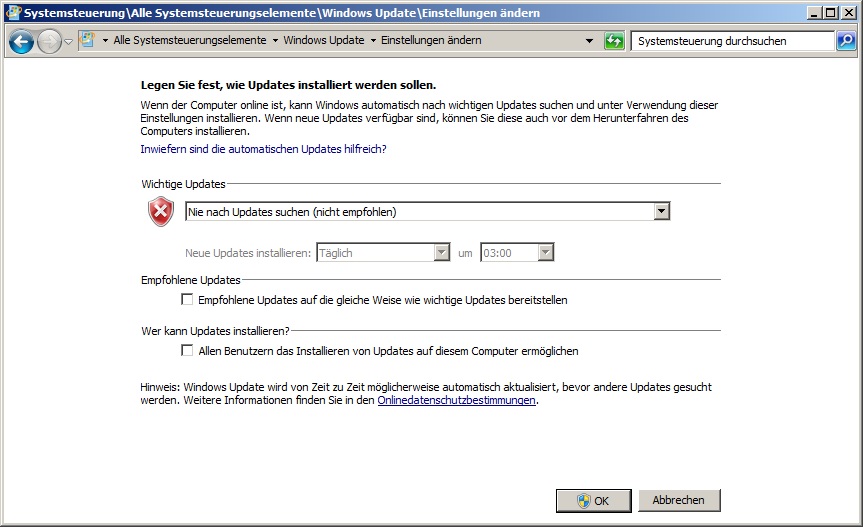863x527 pixels.
Task: Open the Täglich schedule dropdown
Action: (x=383, y=252)
